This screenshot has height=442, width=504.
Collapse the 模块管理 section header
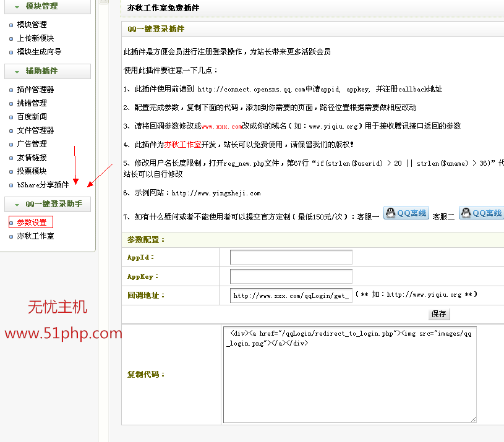[x=48, y=6]
